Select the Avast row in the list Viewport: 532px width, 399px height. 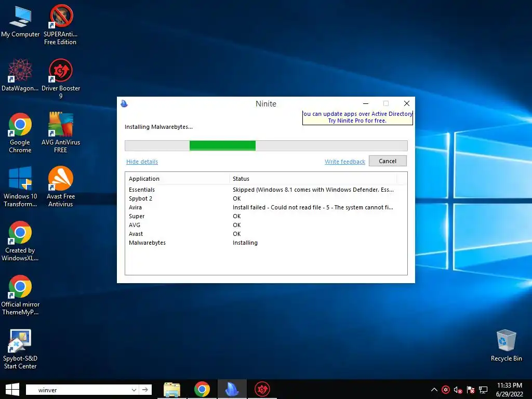point(266,234)
